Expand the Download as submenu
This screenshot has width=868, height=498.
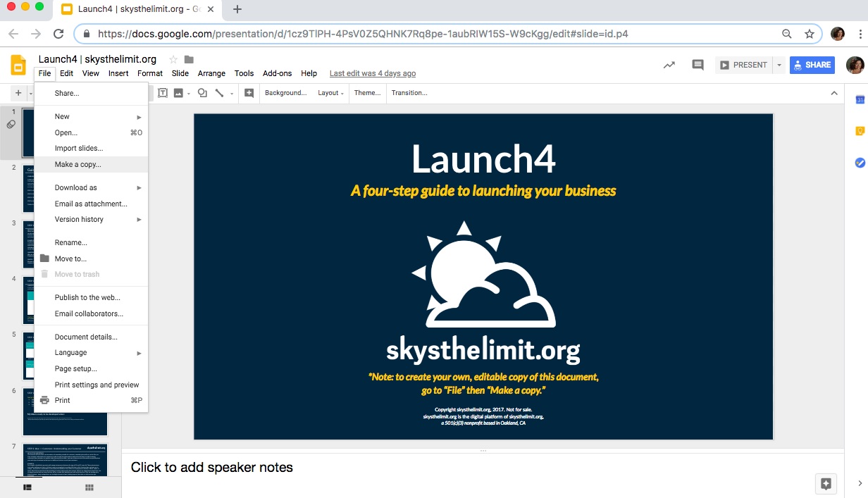point(92,188)
